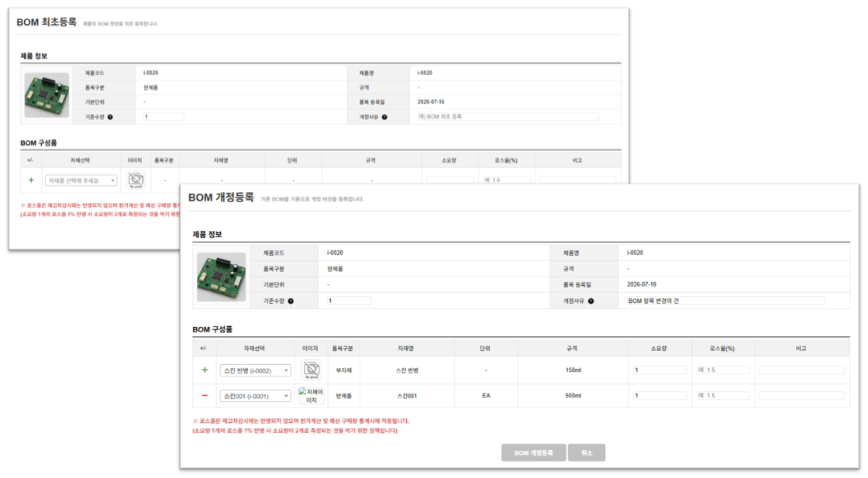Image resolution: width=868 pixels, height=478 pixels.
Task: Click no-photo image icon in BOM 최초등록 row
Action: pos(136,180)
